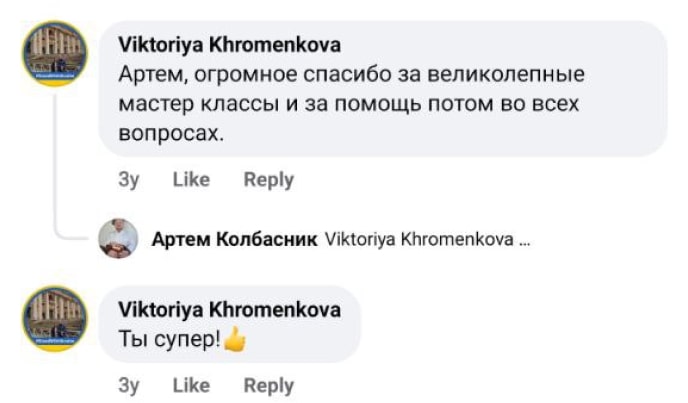Image resolution: width=688 pixels, height=403 pixels.
Task: Click the author name above "Ты супер!"
Action: point(229,310)
